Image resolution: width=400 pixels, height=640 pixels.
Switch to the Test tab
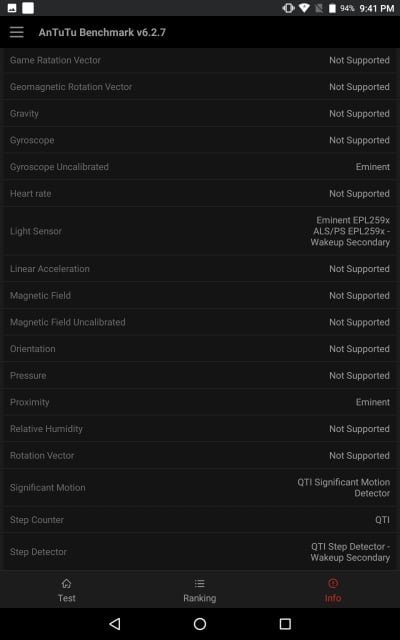(67, 589)
